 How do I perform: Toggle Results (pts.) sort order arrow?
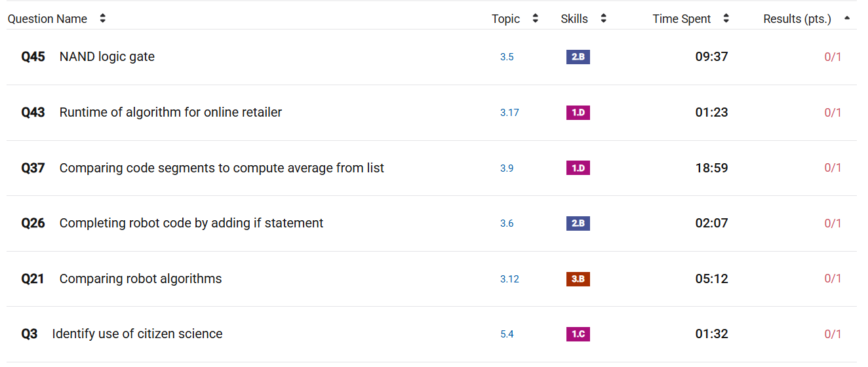coord(847,19)
